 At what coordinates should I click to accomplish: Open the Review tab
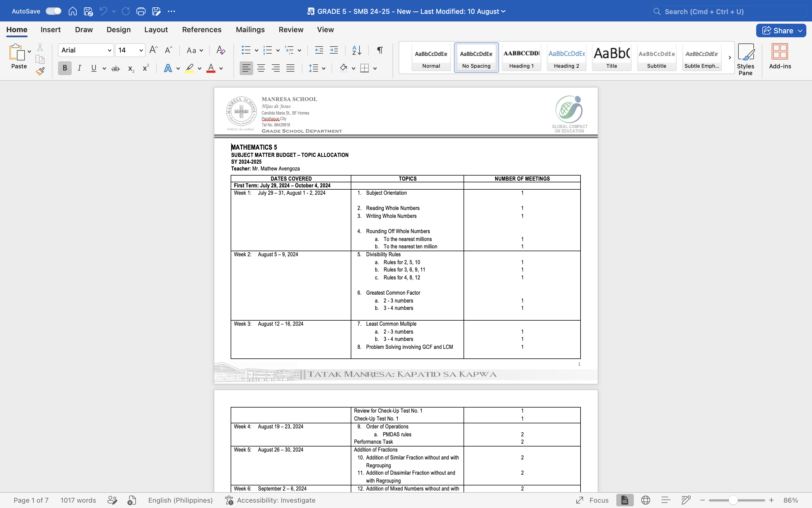(x=291, y=30)
